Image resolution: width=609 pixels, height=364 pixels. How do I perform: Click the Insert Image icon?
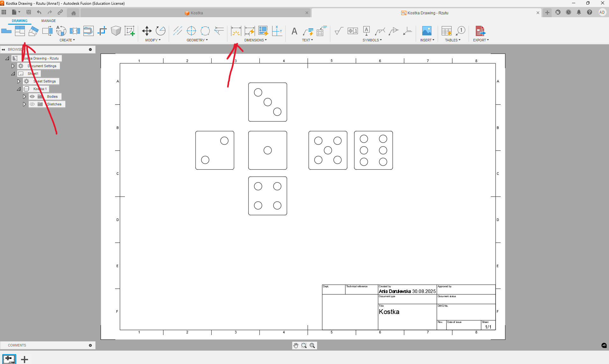[x=427, y=31]
